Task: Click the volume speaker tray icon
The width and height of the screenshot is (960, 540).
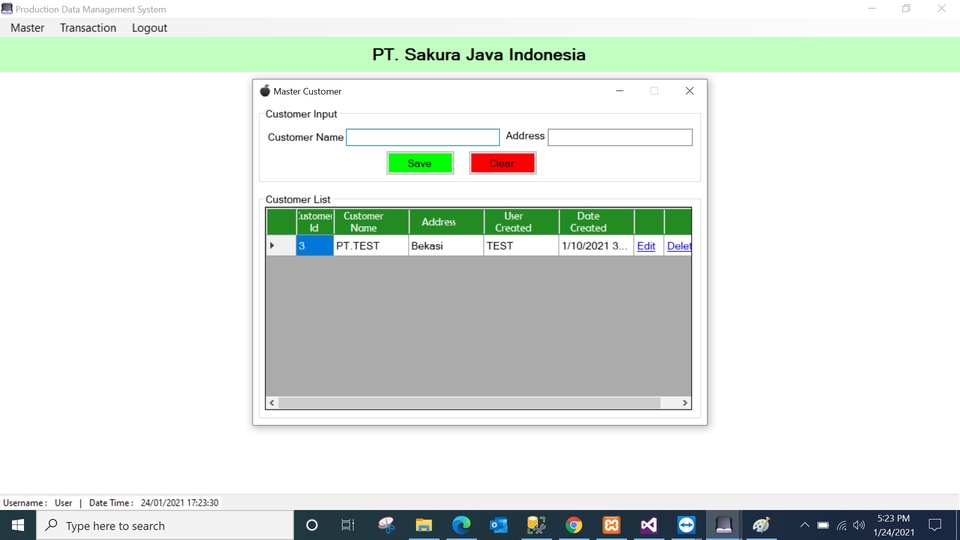Action: (x=859, y=525)
